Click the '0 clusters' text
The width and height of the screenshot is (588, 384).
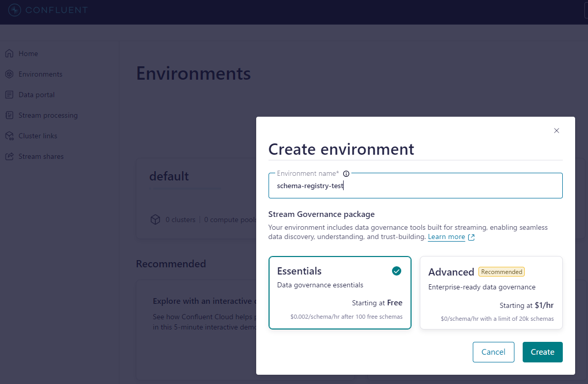[x=181, y=220]
